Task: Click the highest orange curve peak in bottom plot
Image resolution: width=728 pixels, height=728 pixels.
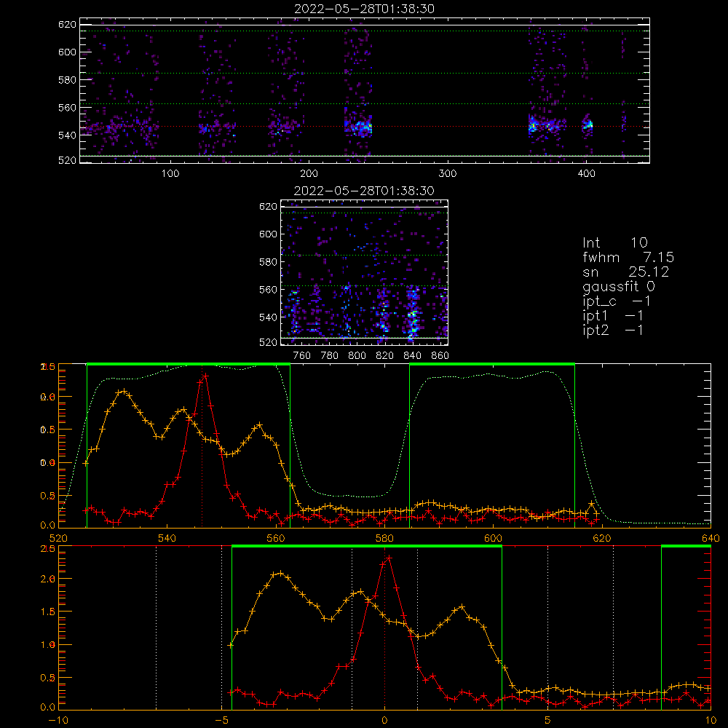Action: coord(280,574)
